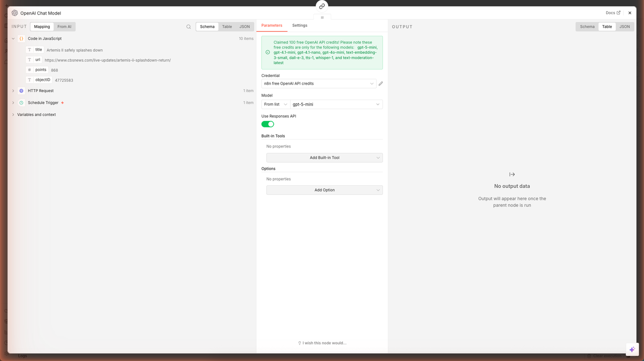
Task: Select the input Table view tab
Action: point(227,27)
